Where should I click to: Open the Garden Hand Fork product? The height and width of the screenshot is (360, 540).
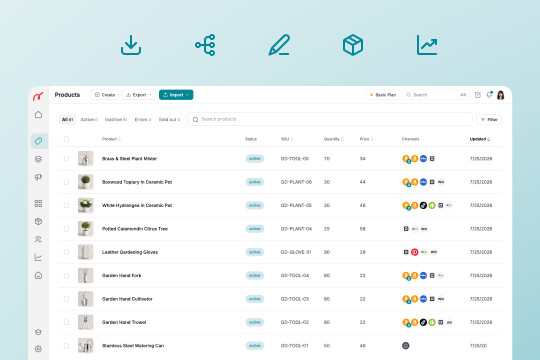point(122,276)
